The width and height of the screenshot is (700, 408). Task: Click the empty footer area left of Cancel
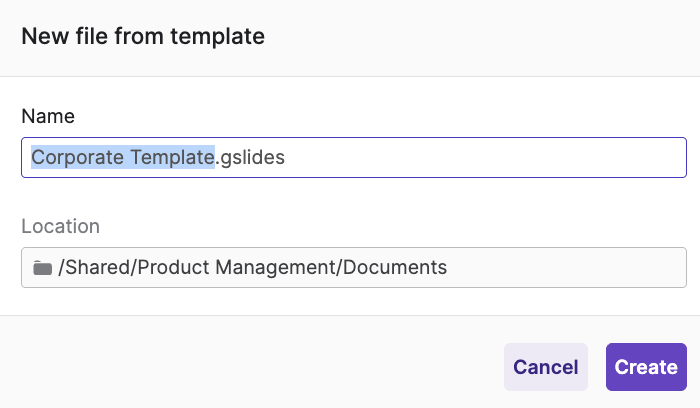coord(250,367)
